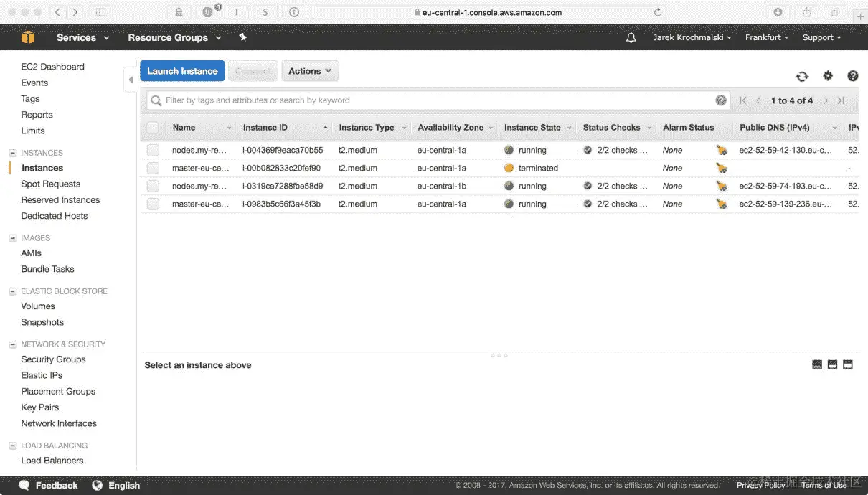Collapse the INSTANCES sidebar section

12,153
